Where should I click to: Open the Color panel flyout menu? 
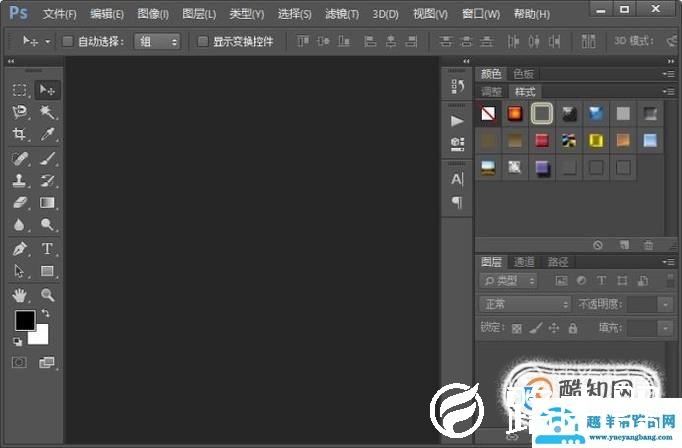click(x=669, y=74)
